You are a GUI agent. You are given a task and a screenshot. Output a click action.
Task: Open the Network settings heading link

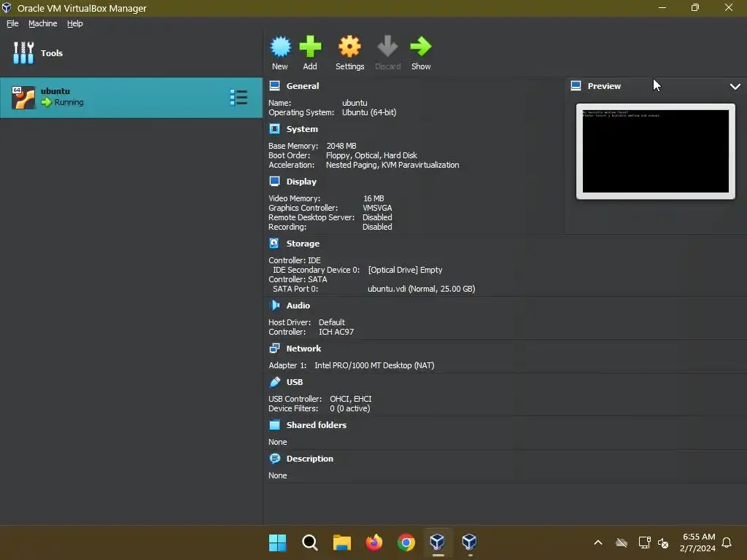303,349
